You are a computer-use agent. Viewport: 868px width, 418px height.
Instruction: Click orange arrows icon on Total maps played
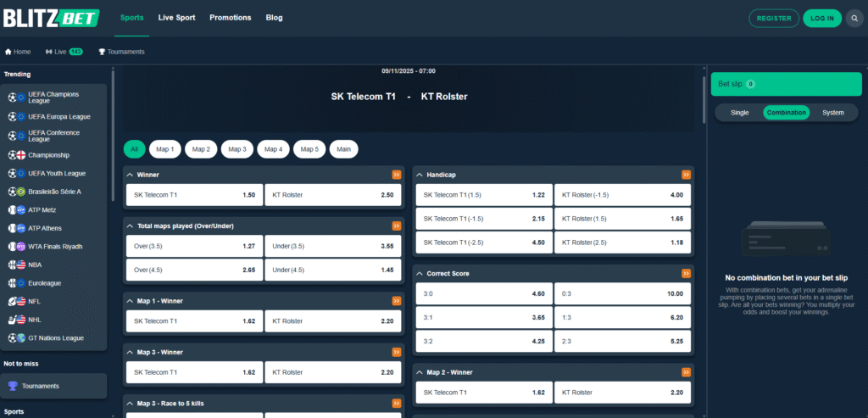tap(397, 226)
